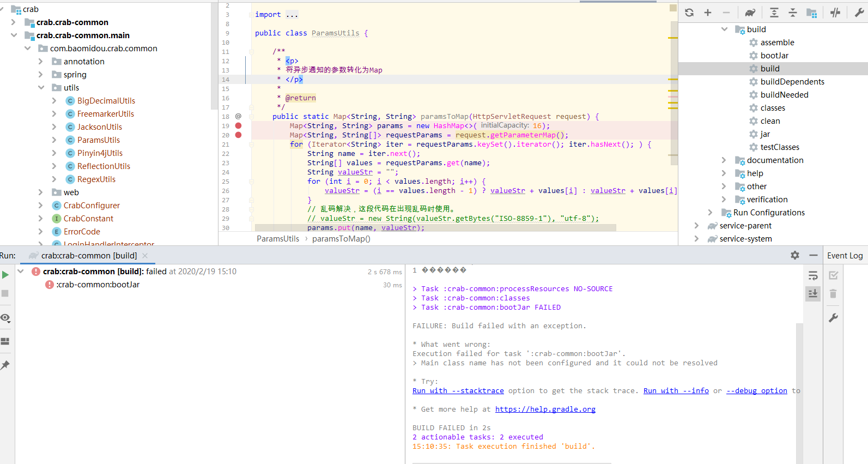Click Run with --info link

point(676,391)
